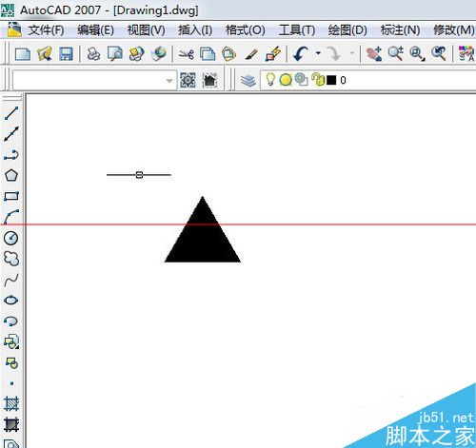The width and height of the screenshot is (476, 448).
Task: Open the 工具(T) menu
Action: 297,30
